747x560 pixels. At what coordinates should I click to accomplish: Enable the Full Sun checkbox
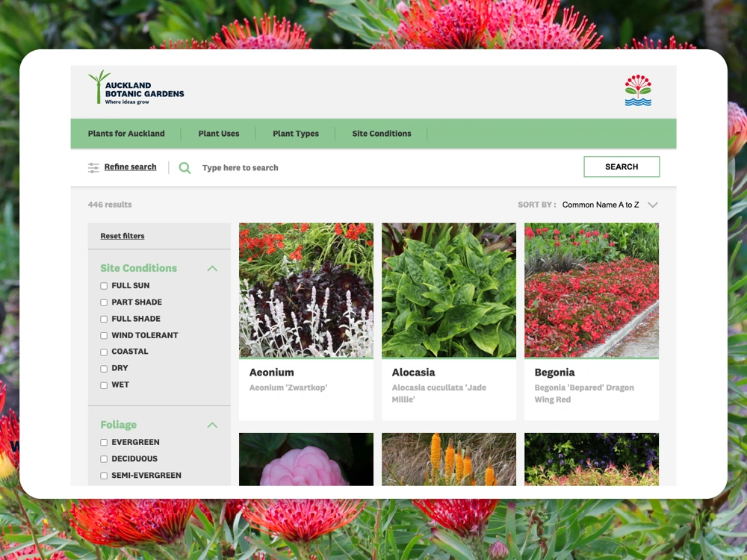(x=104, y=286)
